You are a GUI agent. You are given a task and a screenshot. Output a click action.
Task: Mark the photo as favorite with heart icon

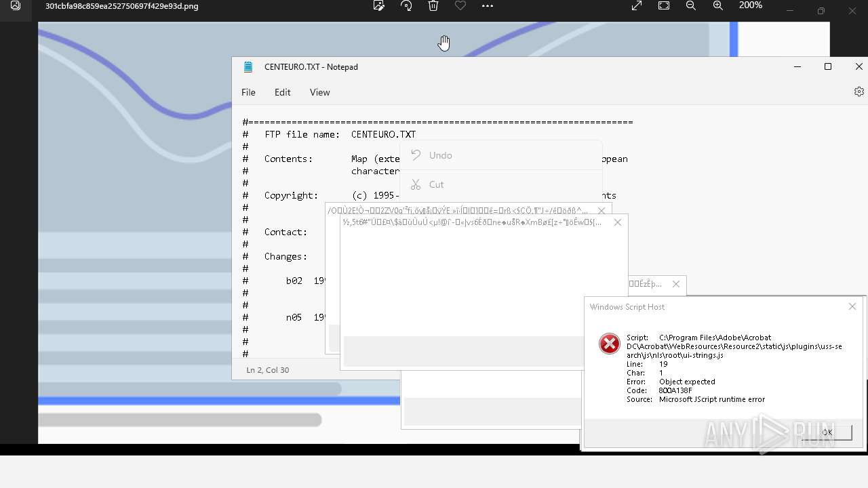coord(460,6)
